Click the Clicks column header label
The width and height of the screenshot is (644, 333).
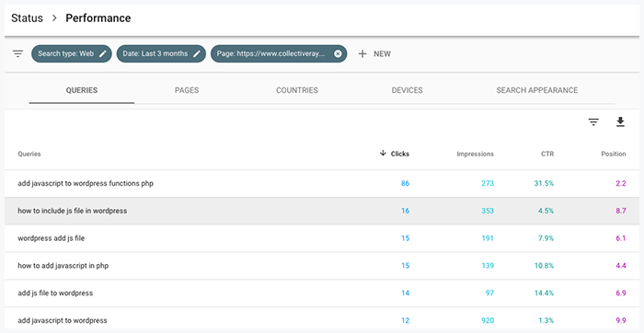[x=400, y=154]
